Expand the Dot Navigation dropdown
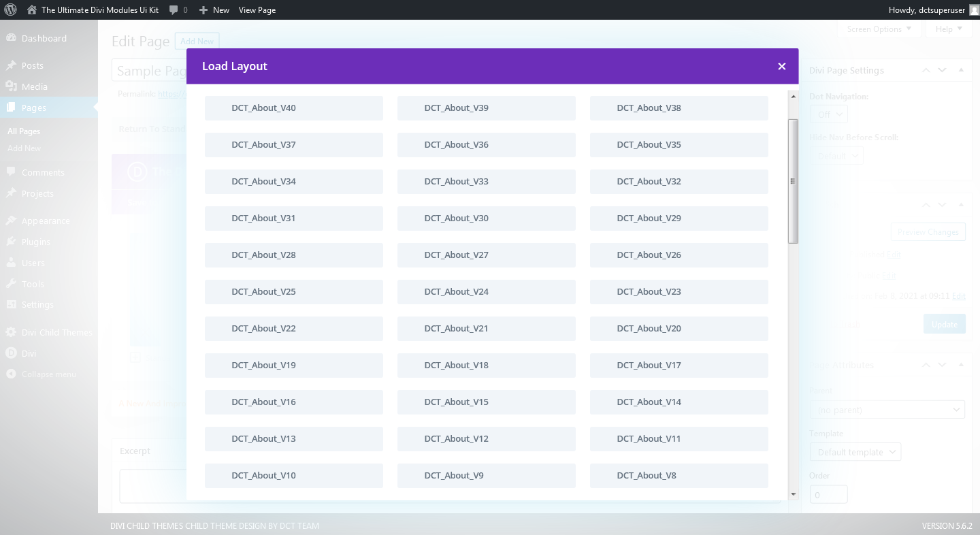The image size is (980, 535). [x=828, y=114]
